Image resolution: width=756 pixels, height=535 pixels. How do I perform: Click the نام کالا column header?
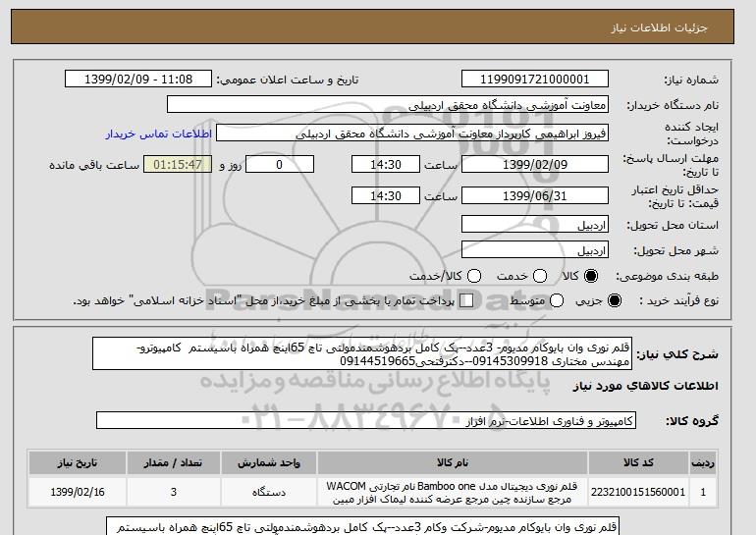(x=453, y=462)
